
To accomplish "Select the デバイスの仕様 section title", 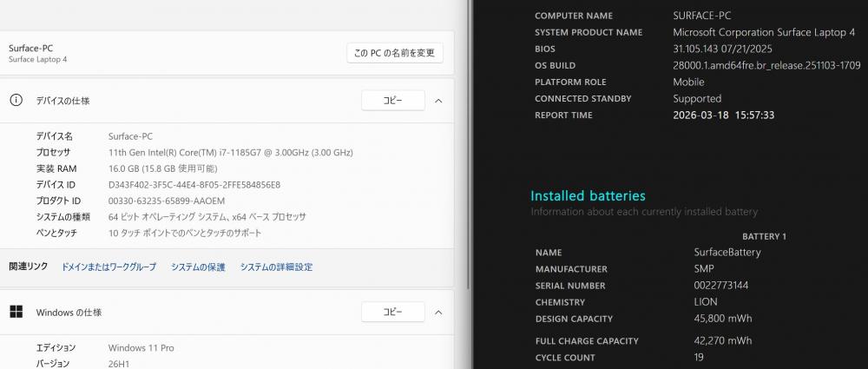I will pos(62,101).
